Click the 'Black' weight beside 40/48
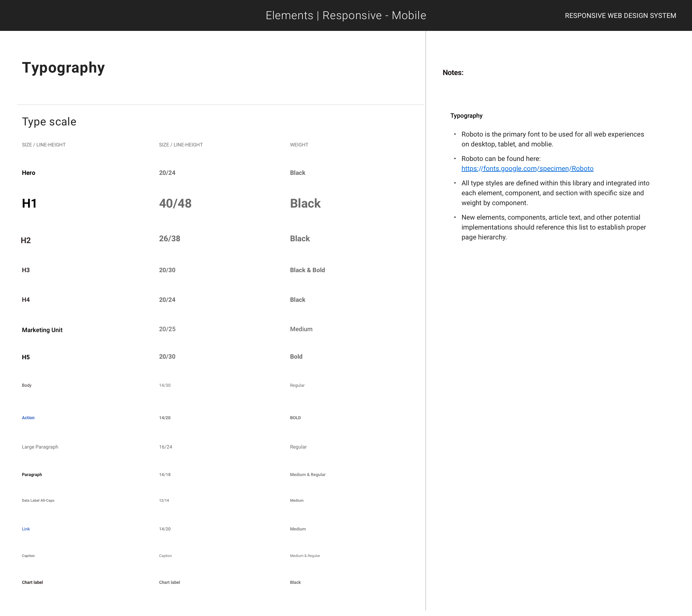The width and height of the screenshot is (692, 616). tap(305, 203)
